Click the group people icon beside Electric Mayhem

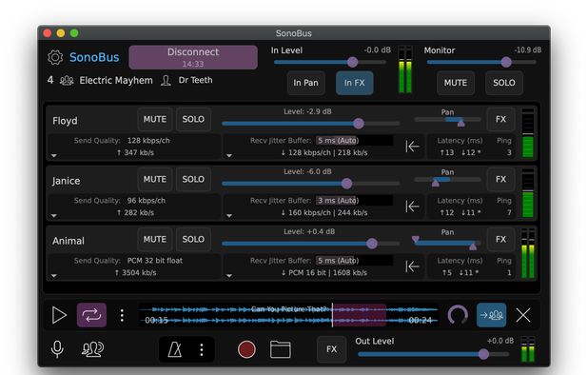click(67, 80)
